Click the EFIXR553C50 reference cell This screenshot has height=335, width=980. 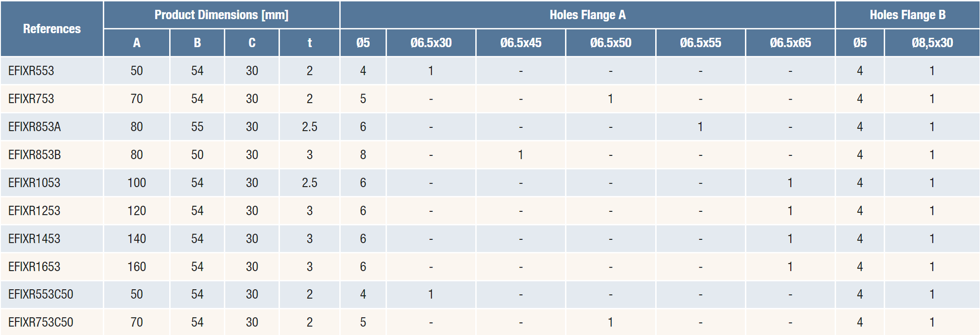point(41,294)
